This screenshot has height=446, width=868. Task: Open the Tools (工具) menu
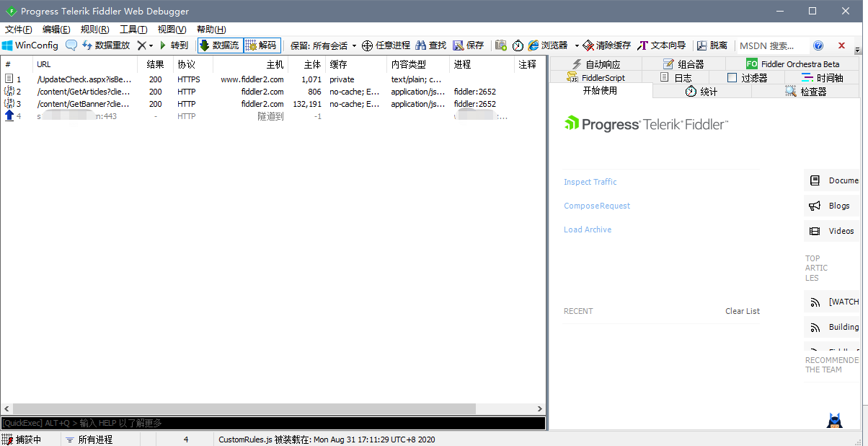coord(133,30)
